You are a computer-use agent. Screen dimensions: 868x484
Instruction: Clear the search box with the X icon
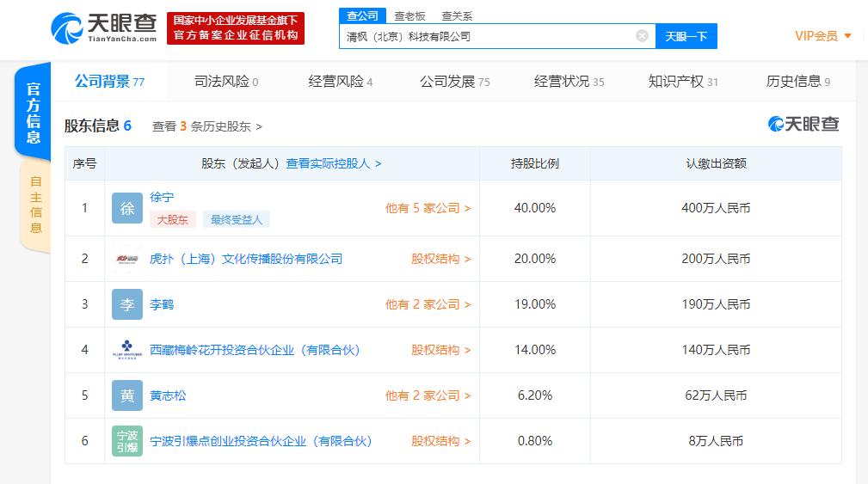[642, 36]
